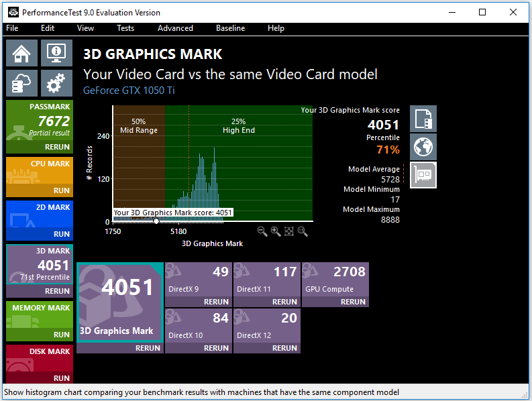
Task: Click the Model Average 5728 value
Action: [390, 180]
